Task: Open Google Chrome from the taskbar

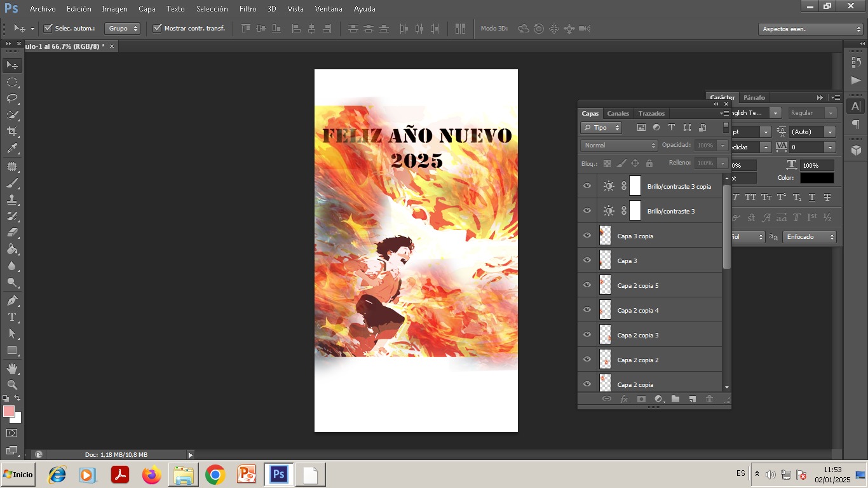Action: [x=215, y=475]
